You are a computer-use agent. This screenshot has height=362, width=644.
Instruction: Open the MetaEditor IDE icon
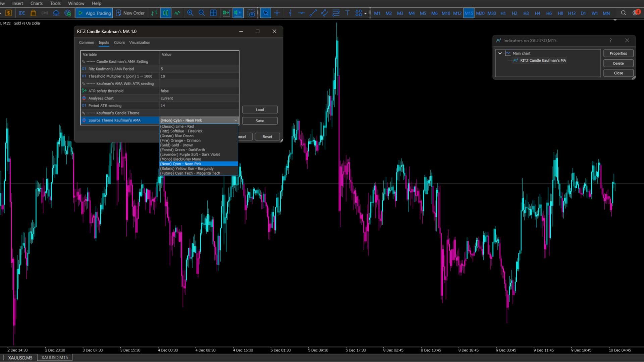tap(22, 13)
